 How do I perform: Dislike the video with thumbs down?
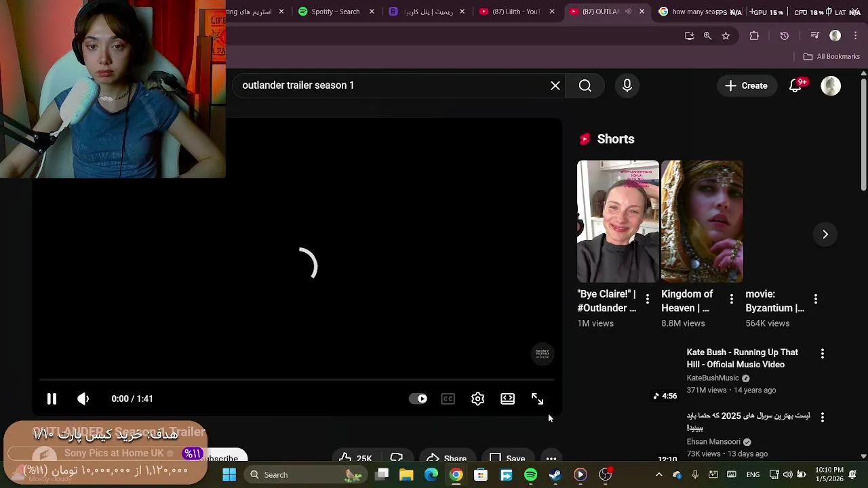(x=397, y=458)
